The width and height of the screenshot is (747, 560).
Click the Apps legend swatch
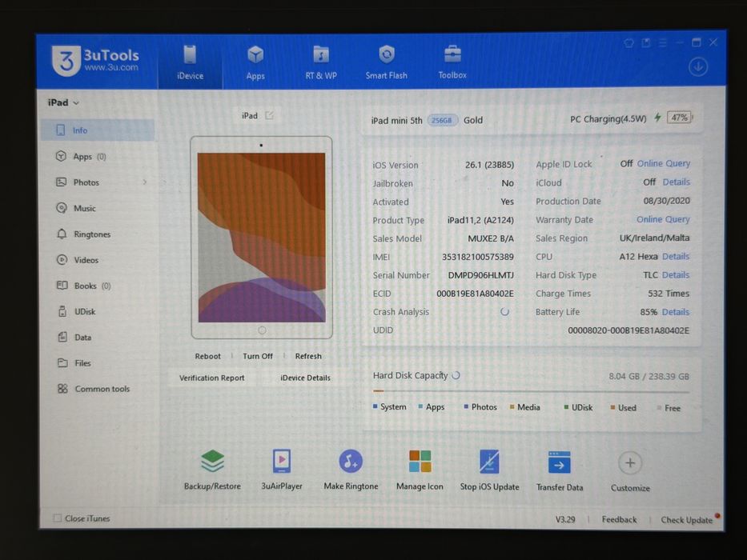(420, 406)
